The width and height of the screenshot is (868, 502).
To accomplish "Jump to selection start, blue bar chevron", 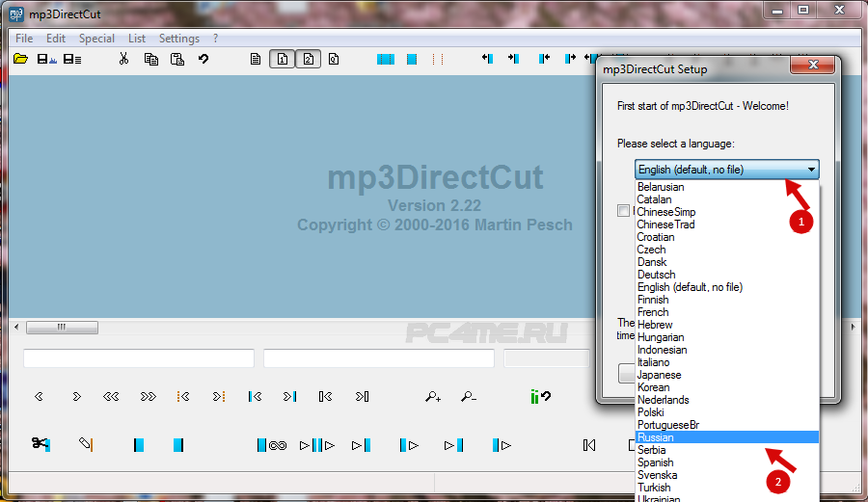I will pyautogui.click(x=255, y=396).
